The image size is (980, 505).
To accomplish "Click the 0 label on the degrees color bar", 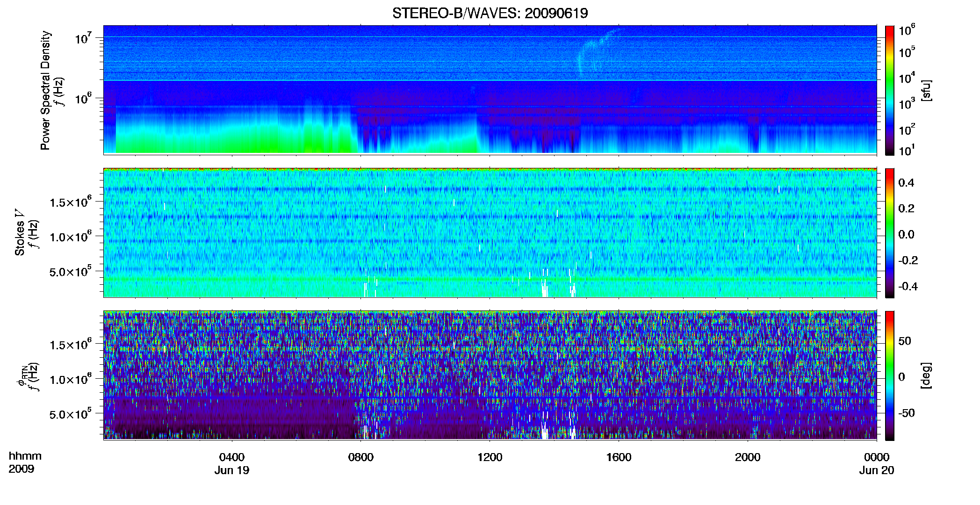I will click(x=901, y=377).
